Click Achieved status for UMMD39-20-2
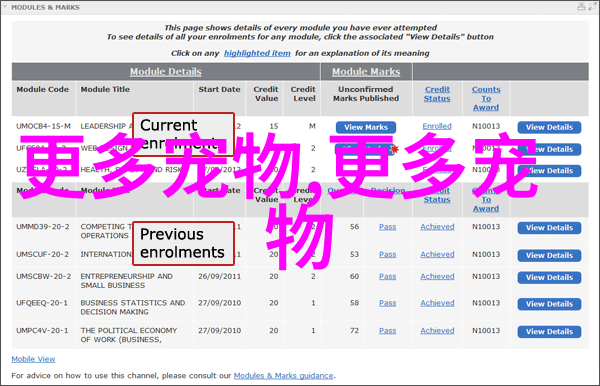Screen dimensions: 600x386 tap(437, 226)
